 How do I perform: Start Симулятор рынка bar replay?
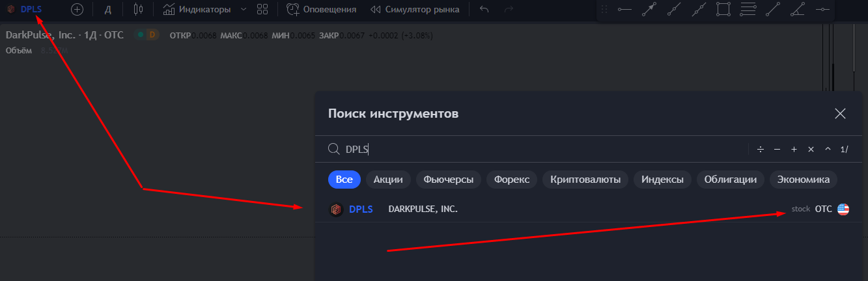[415, 10]
